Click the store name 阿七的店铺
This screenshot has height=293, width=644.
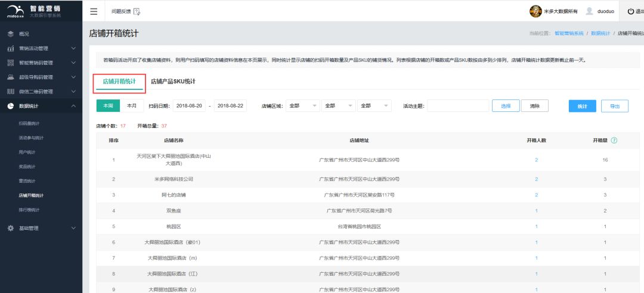[x=174, y=195]
